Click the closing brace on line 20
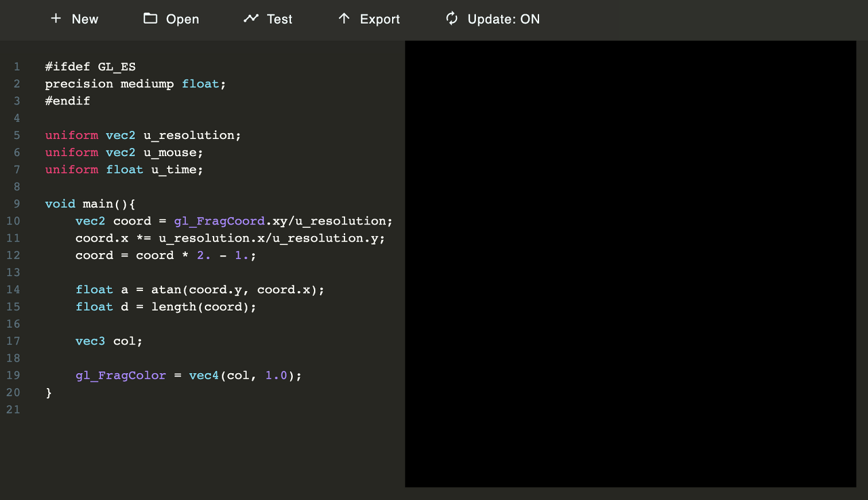Viewport: 868px width, 500px height. pos(48,393)
